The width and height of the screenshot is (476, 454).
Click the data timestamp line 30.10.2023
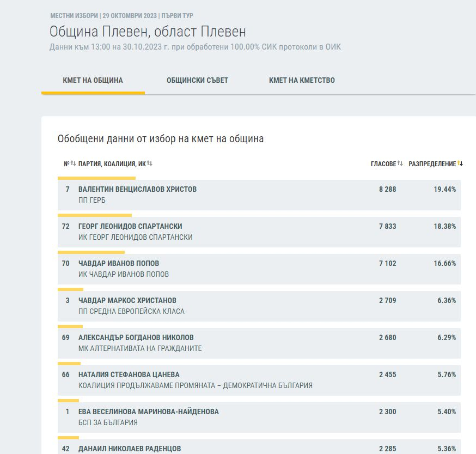coord(195,47)
